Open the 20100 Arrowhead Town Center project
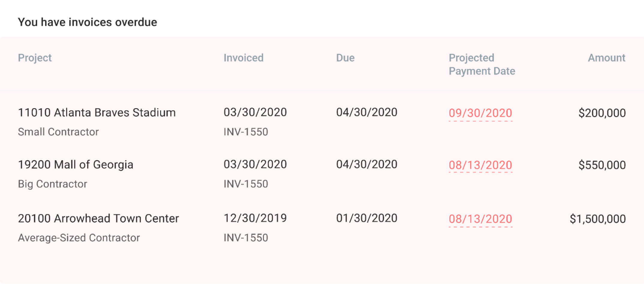The image size is (644, 284). pos(98,219)
